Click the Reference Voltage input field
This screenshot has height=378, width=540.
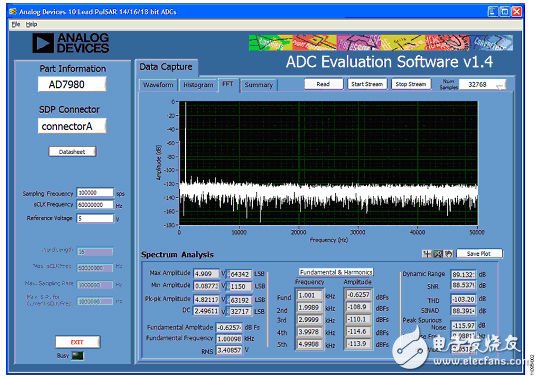pos(95,218)
